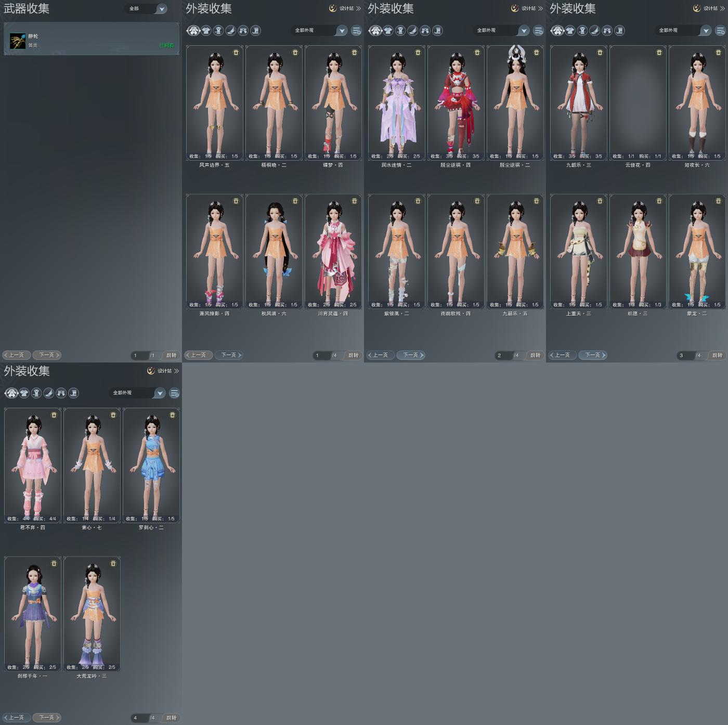Select the shirt category icon in page 2 panel
This screenshot has height=725, width=728.
(388, 31)
